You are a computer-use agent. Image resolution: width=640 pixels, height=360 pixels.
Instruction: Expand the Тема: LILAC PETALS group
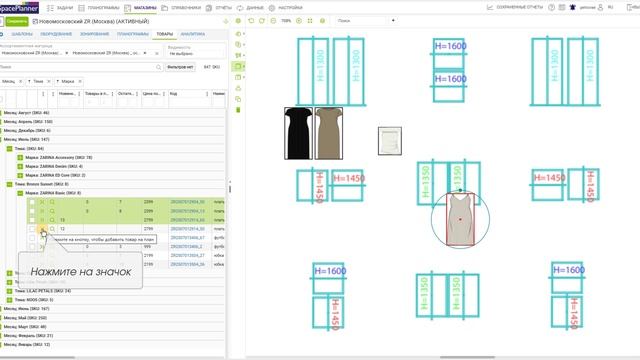click(x=9, y=291)
